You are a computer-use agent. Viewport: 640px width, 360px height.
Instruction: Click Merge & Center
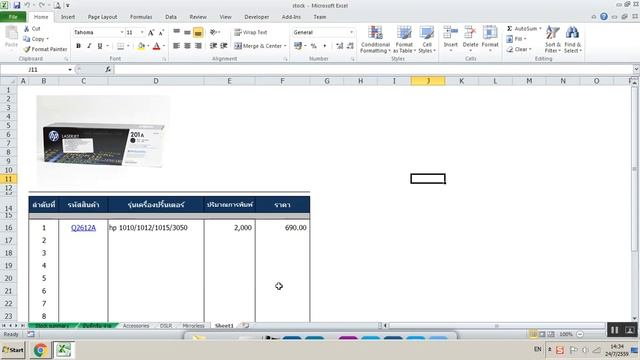pos(258,46)
